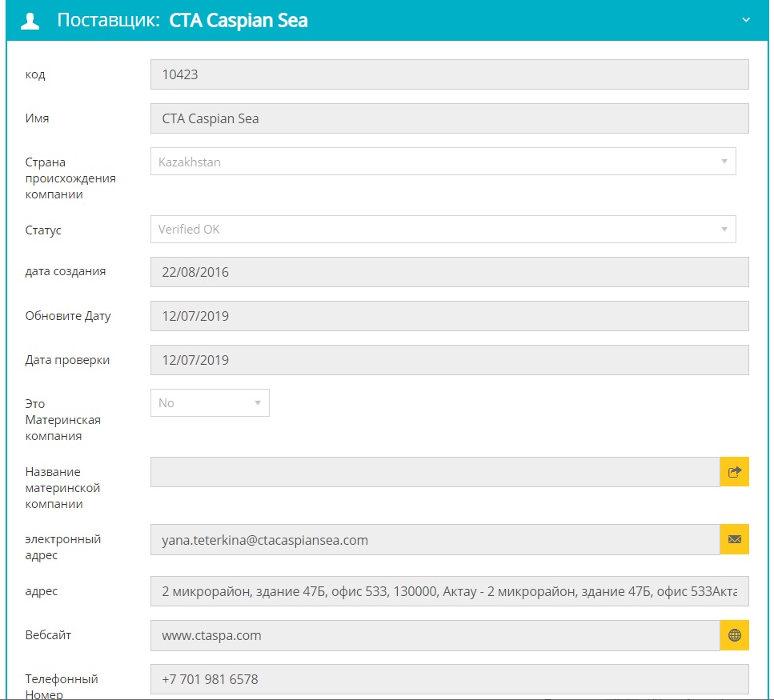The width and height of the screenshot is (774, 700).
Task: Click the Страна происхождения компании label
Action: pyautogui.click(x=70, y=178)
